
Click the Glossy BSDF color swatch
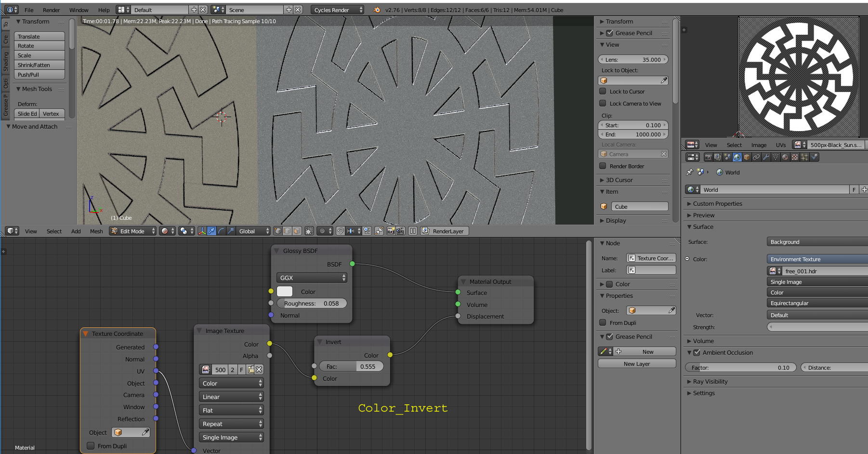[x=285, y=292]
